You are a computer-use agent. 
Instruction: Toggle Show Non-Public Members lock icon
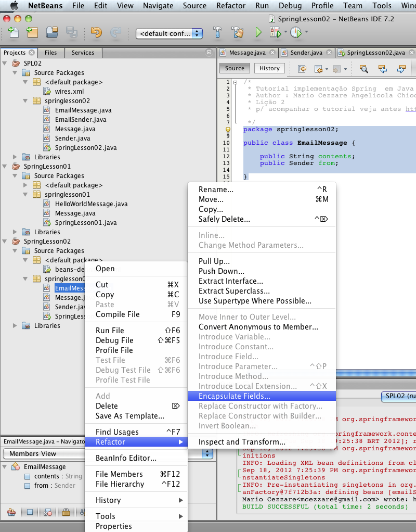66,512
